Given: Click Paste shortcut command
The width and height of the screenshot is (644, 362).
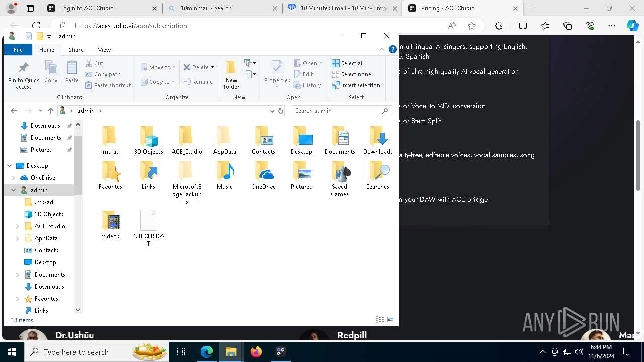Looking at the screenshot, I should coord(108,85).
